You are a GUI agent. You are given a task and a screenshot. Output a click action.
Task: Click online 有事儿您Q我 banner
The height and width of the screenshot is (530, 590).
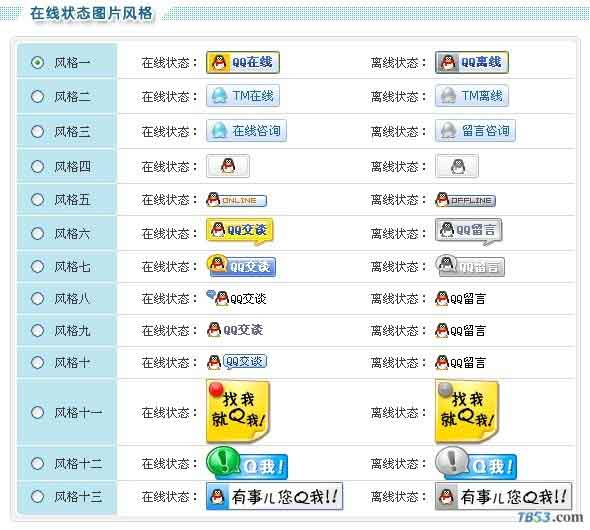[275, 496]
